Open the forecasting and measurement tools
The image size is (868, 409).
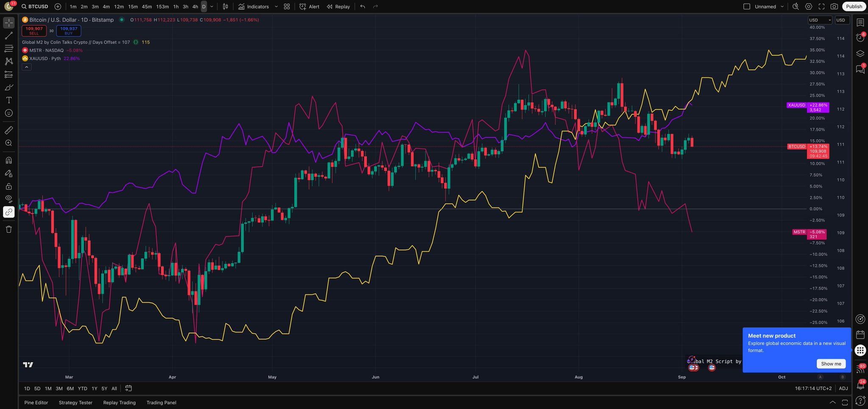[x=9, y=75]
